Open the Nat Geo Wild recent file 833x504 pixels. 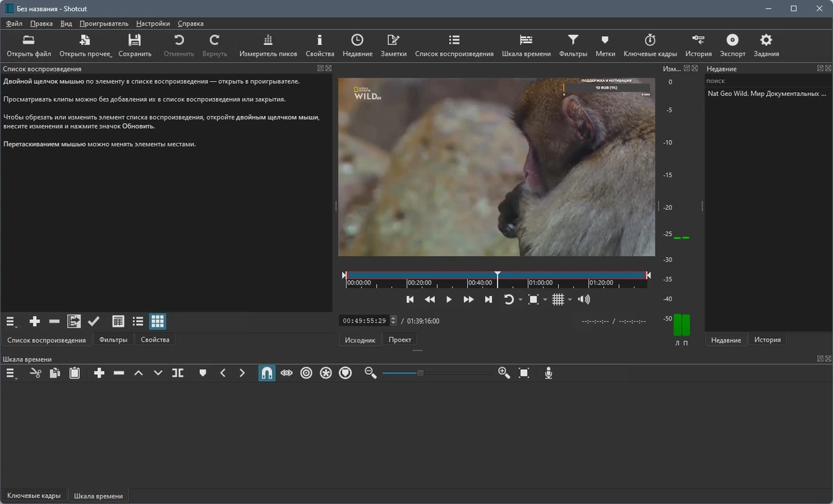[767, 93]
